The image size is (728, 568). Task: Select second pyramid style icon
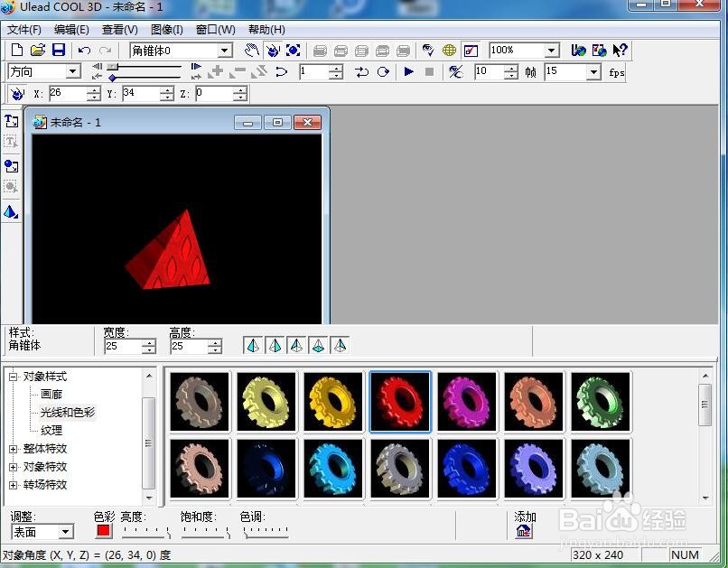coord(275,345)
